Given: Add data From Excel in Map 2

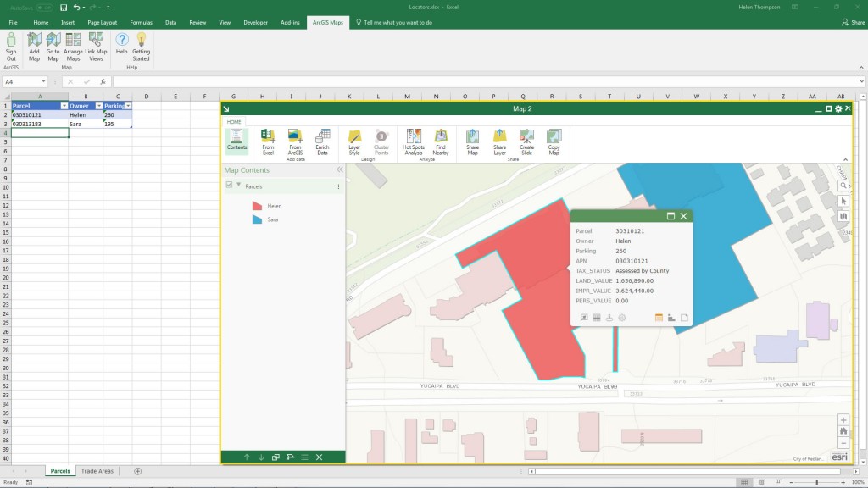Looking at the screenshot, I should (x=268, y=142).
